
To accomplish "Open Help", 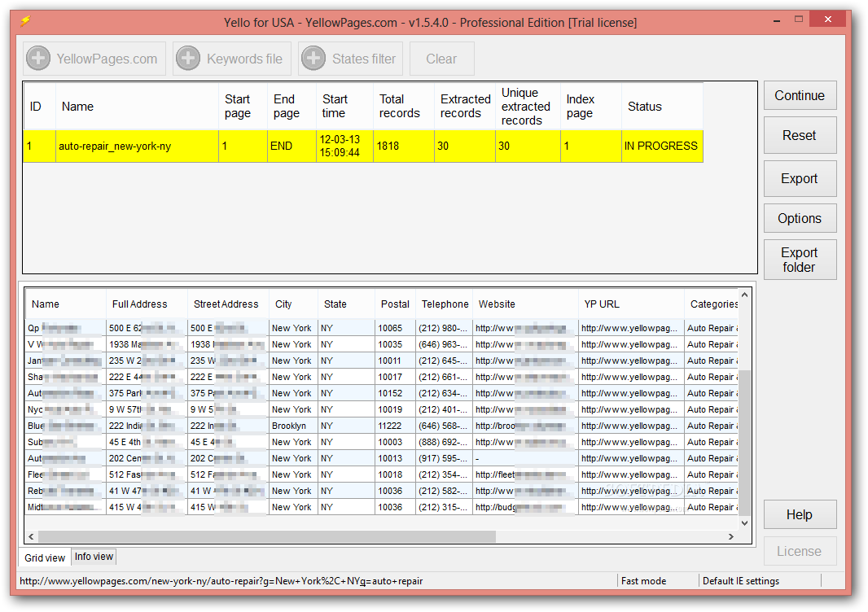I will 800,514.
